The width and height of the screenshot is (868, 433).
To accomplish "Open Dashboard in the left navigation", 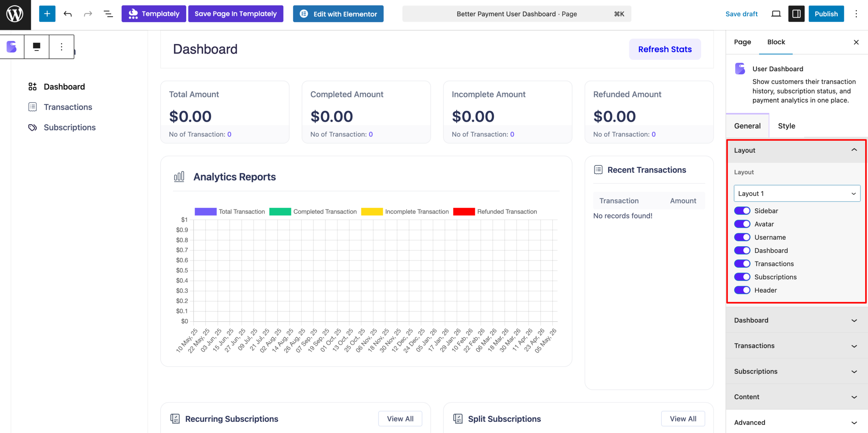I will [x=64, y=87].
